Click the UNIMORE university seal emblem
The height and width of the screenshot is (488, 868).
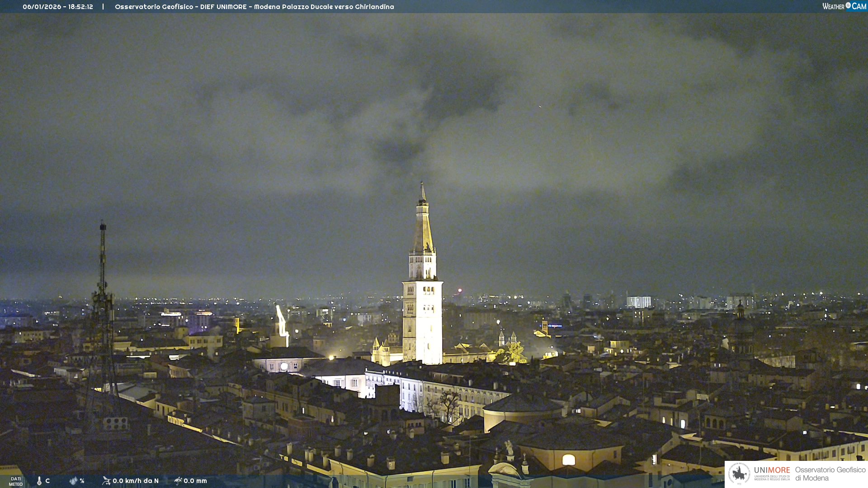pyautogui.click(x=739, y=474)
